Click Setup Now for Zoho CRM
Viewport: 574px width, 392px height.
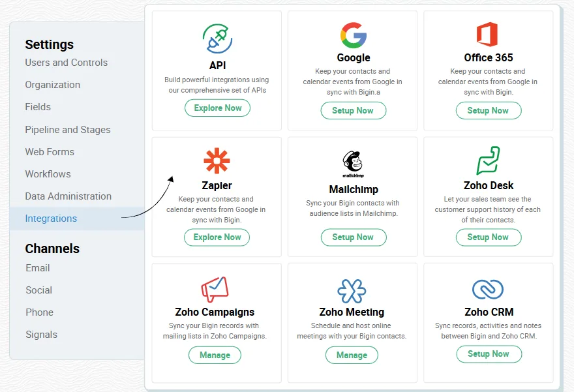pos(489,354)
